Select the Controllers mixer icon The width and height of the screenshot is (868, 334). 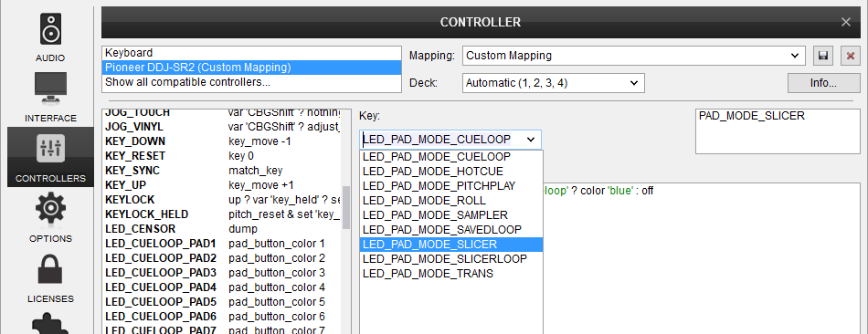tap(50, 148)
